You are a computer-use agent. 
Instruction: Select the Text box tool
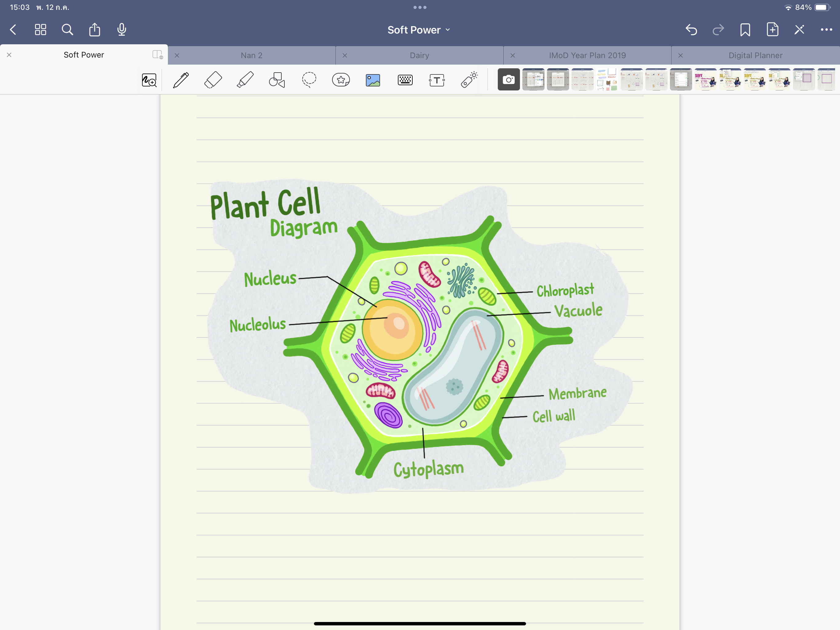point(437,80)
